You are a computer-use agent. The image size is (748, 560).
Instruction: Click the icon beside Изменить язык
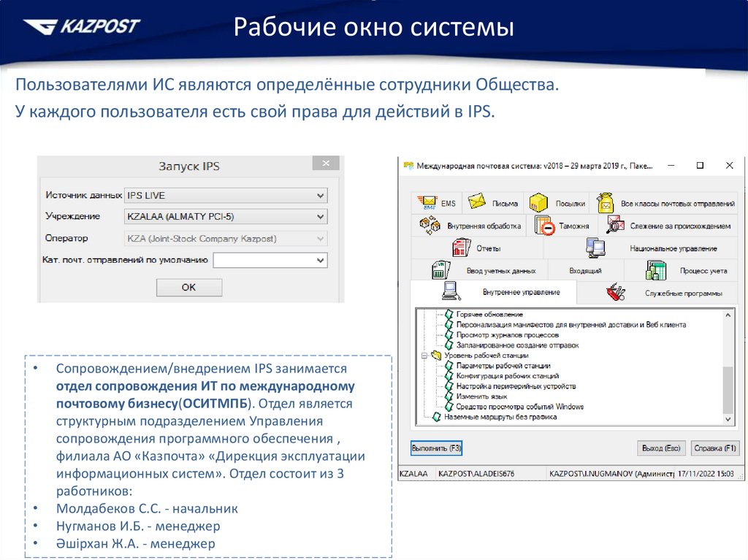coord(449,396)
